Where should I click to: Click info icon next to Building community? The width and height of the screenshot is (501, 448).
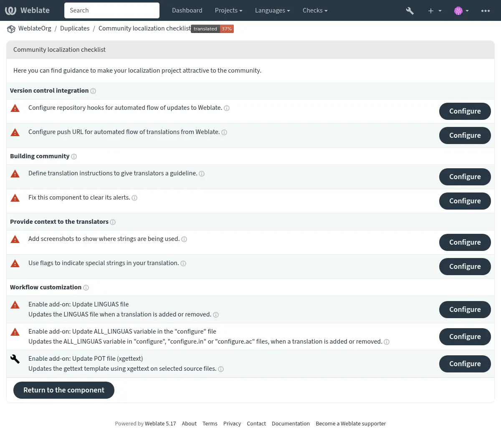pyautogui.click(x=74, y=157)
